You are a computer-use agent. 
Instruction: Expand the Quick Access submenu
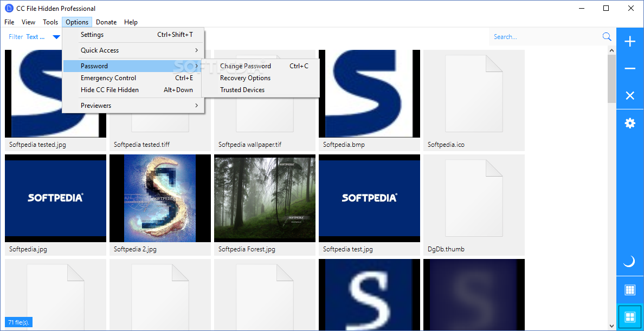coord(133,50)
